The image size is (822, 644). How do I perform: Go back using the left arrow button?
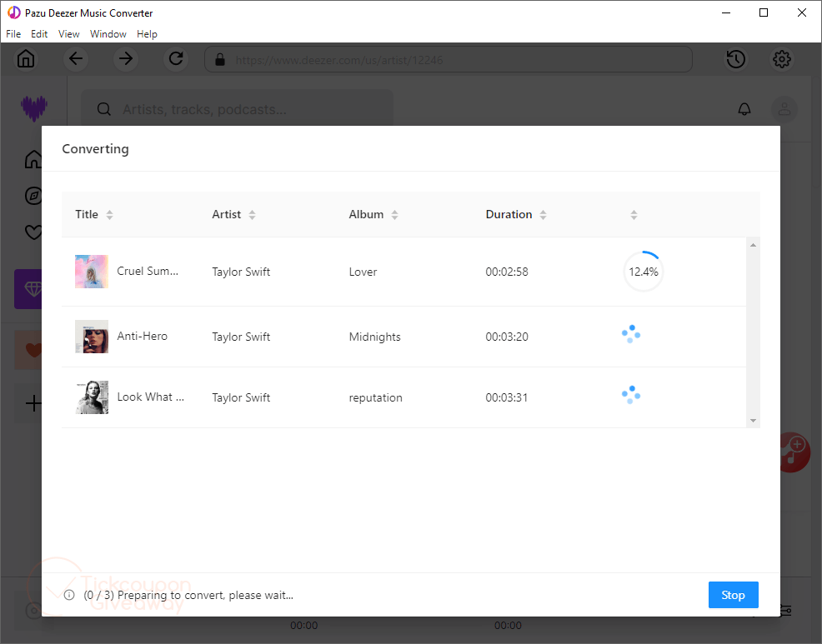(x=76, y=59)
